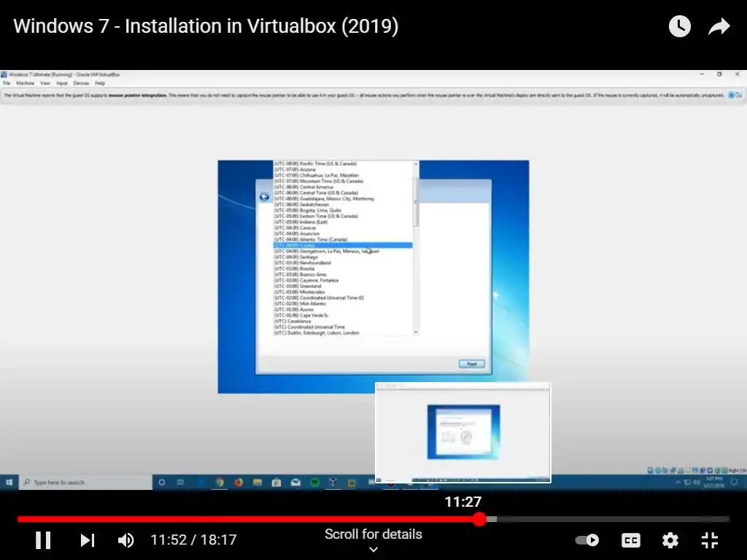This screenshot has width=747, height=560.
Task: Select the highlighted Cuiaba time zone
Action: pos(343,245)
